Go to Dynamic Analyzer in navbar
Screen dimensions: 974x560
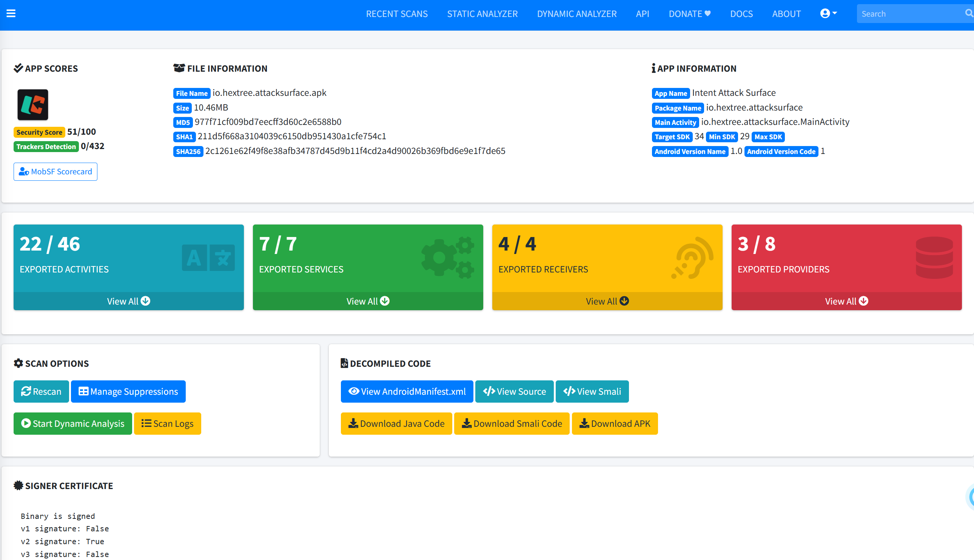[576, 14]
